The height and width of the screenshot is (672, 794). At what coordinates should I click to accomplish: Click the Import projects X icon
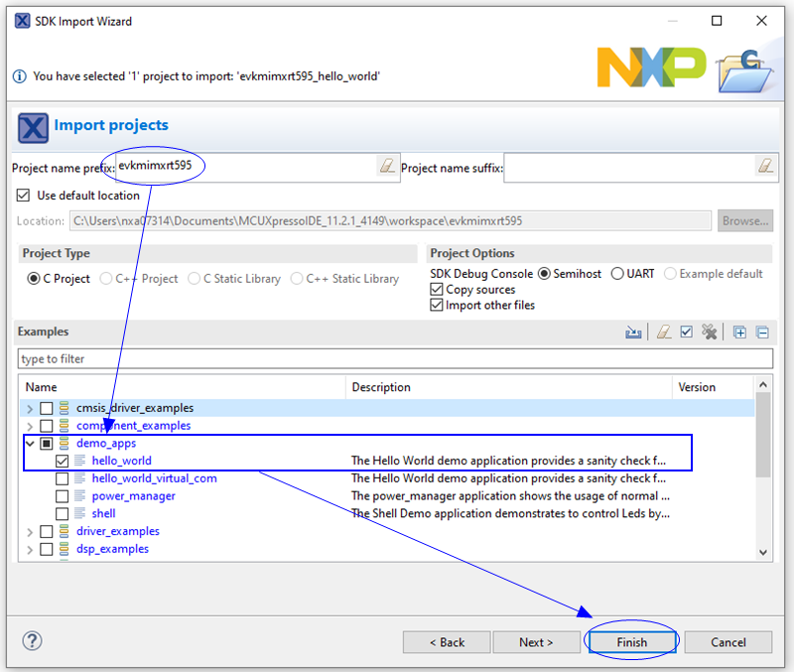(x=33, y=128)
